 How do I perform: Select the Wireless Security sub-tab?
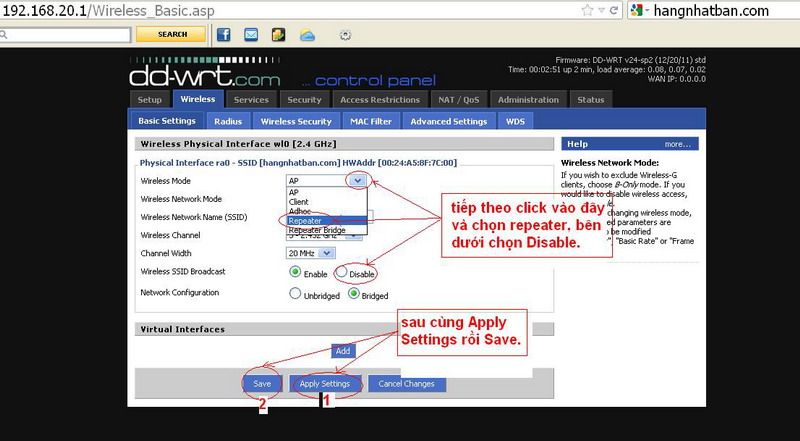click(x=296, y=121)
